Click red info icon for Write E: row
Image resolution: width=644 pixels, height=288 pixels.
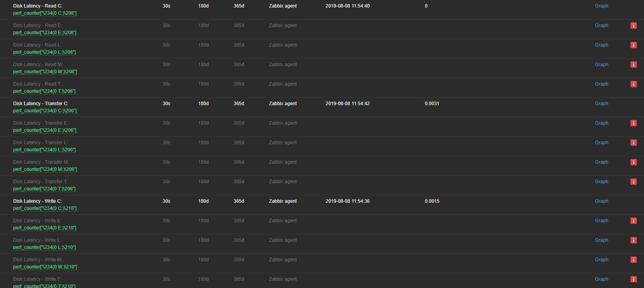tap(633, 221)
